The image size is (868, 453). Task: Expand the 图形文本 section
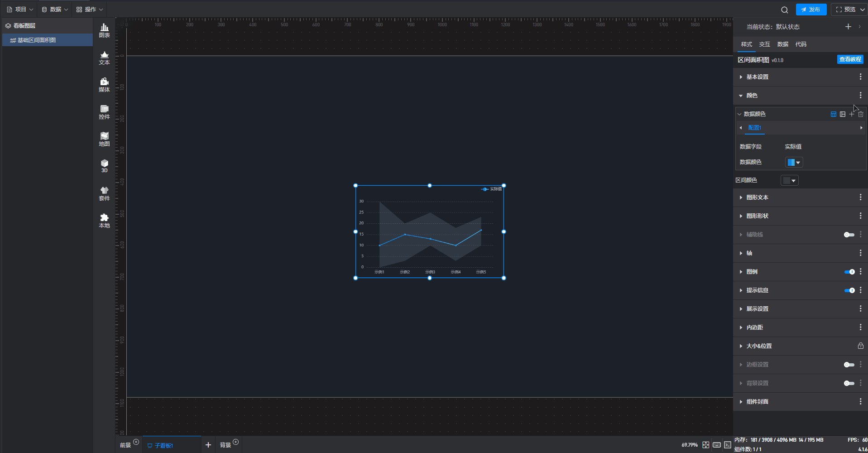pos(758,198)
